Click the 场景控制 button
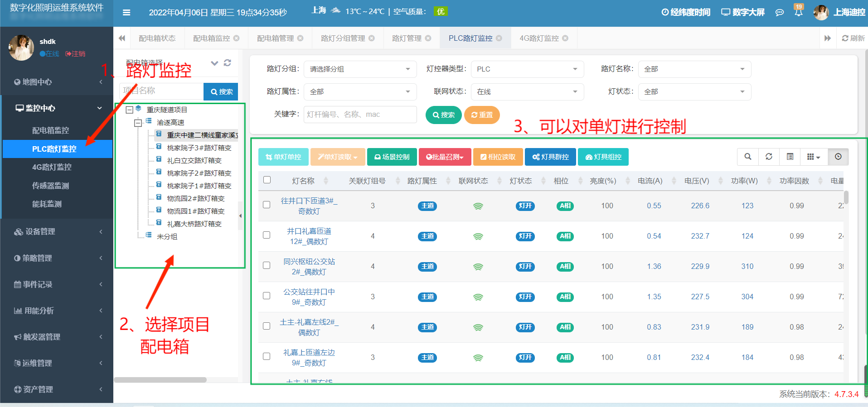The height and width of the screenshot is (407, 868). click(392, 157)
